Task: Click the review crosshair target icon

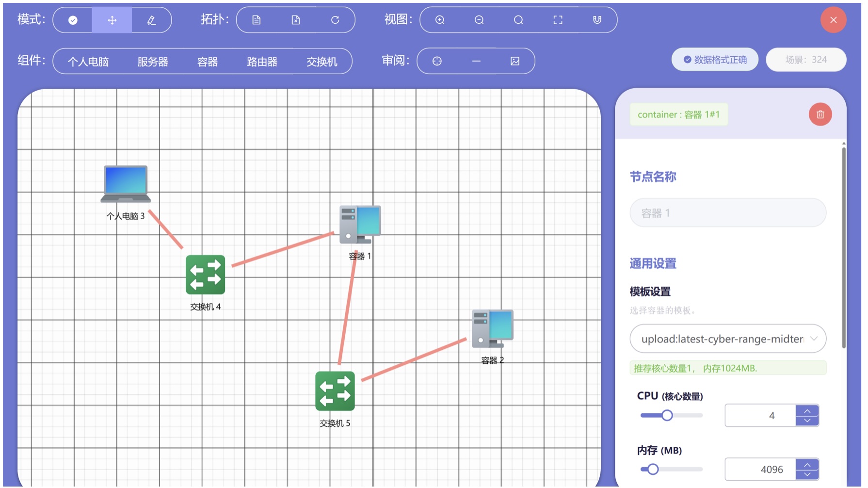Action: (x=437, y=61)
